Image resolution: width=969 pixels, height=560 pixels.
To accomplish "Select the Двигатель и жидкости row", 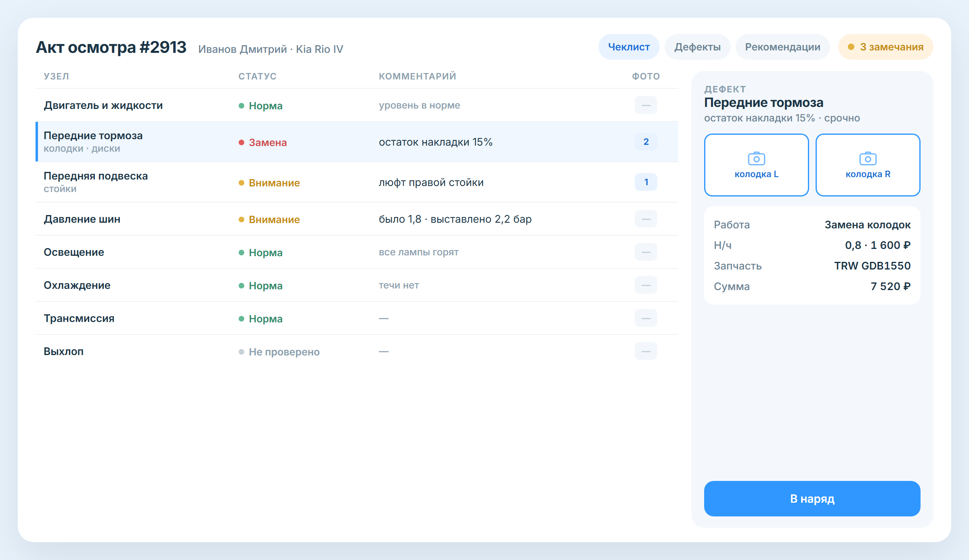I will coord(357,105).
